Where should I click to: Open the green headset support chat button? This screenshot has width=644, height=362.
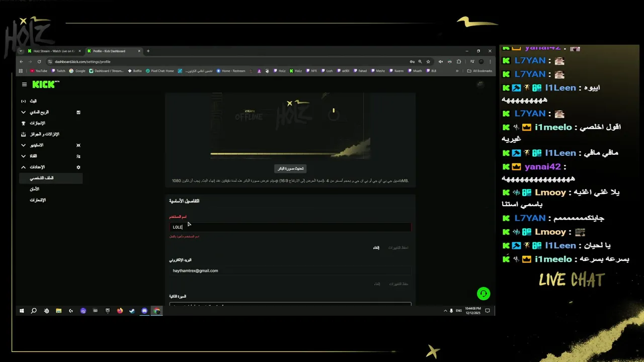484,294
